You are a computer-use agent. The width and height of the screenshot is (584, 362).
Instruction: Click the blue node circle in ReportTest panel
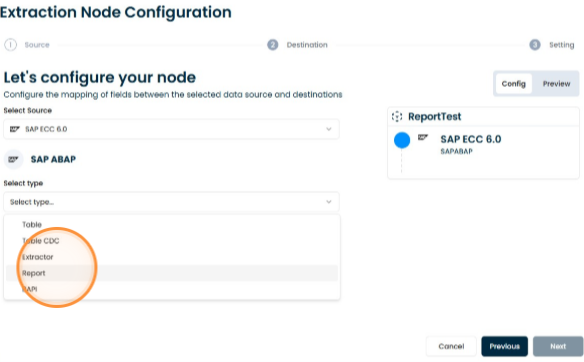tap(402, 140)
